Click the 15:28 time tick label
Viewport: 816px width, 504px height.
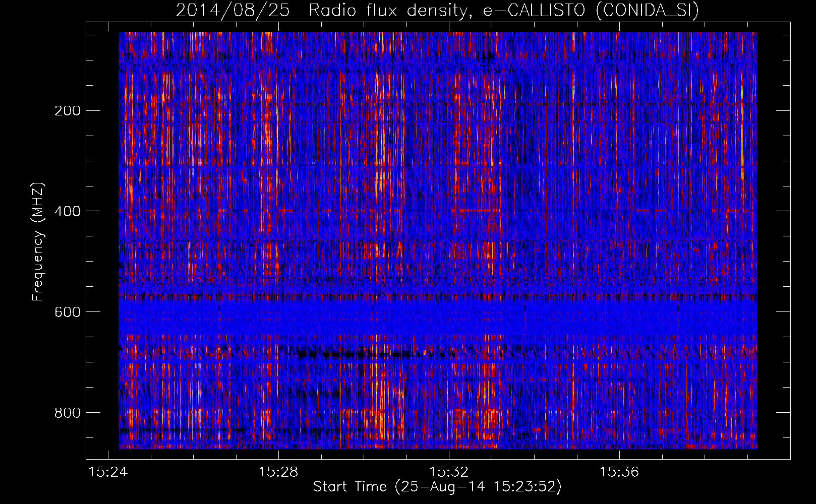278,472
